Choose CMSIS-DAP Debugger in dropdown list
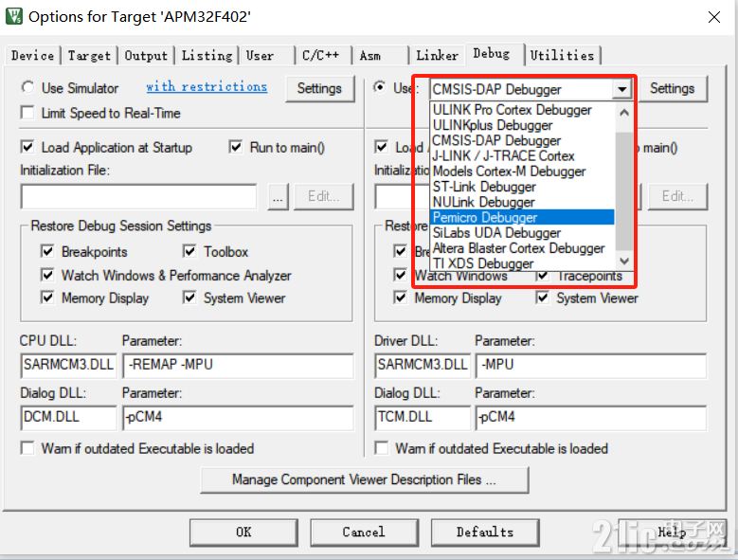The image size is (738, 560). (522, 140)
